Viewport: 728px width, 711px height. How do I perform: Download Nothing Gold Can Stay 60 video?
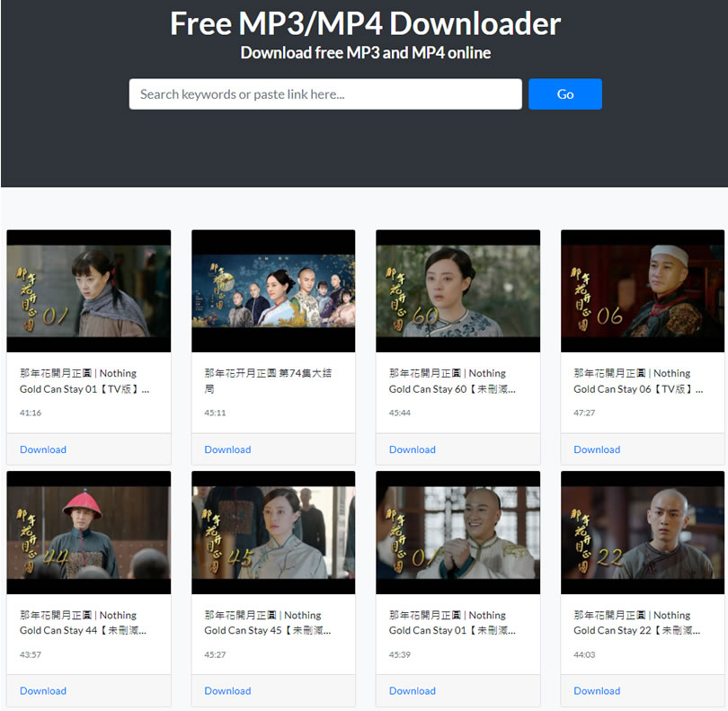click(x=413, y=449)
